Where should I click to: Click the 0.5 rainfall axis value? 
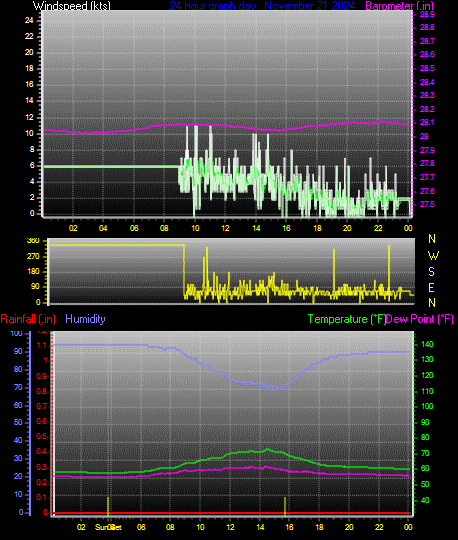point(42,436)
